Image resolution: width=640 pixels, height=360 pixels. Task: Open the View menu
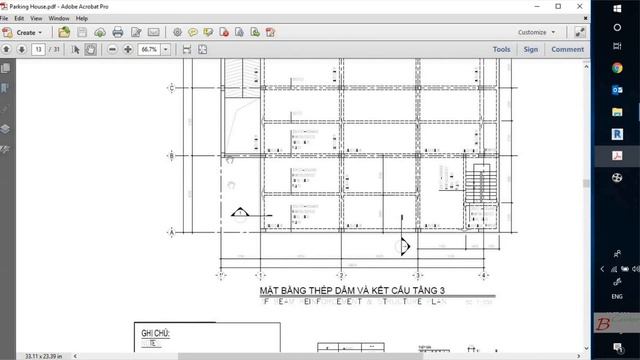[x=36, y=18]
